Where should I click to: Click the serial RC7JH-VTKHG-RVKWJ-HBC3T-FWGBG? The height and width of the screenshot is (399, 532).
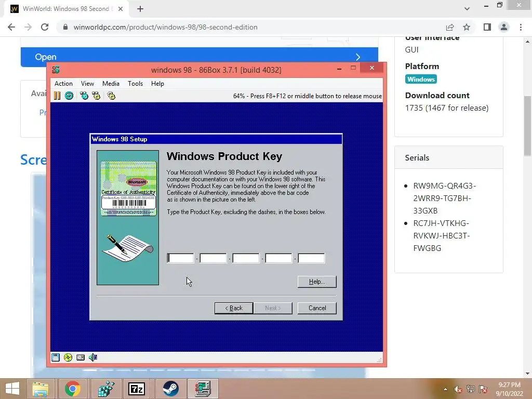click(442, 235)
